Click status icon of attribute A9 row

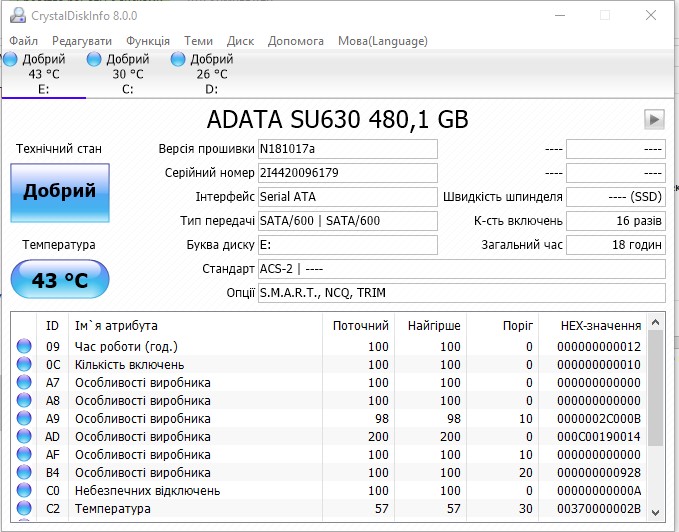[24, 418]
